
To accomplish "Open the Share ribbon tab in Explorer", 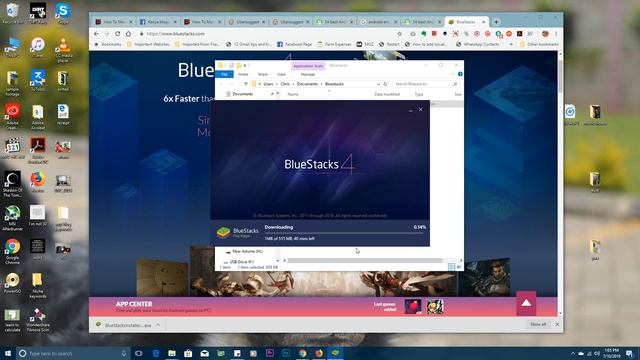I will [263, 74].
